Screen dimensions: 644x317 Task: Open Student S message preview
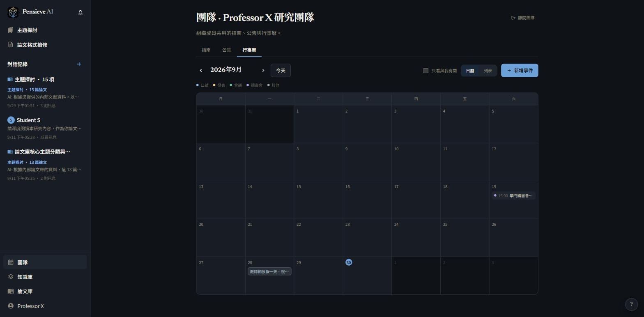point(44,129)
